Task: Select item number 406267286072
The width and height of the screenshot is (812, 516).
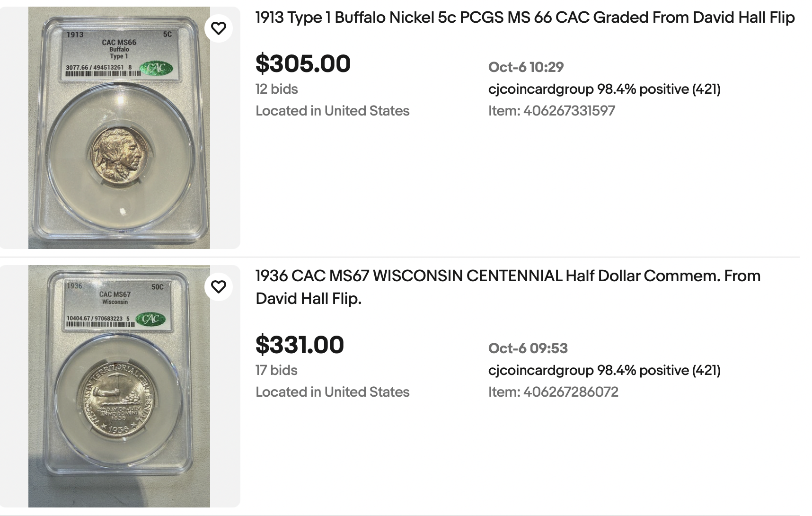Action: (570, 392)
